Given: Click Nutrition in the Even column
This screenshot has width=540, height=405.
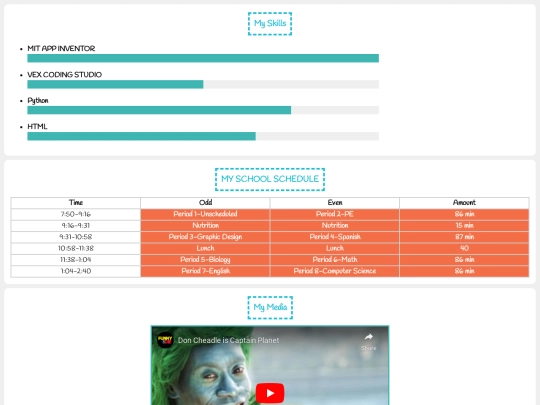Looking at the screenshot, I should pos(335,226).
